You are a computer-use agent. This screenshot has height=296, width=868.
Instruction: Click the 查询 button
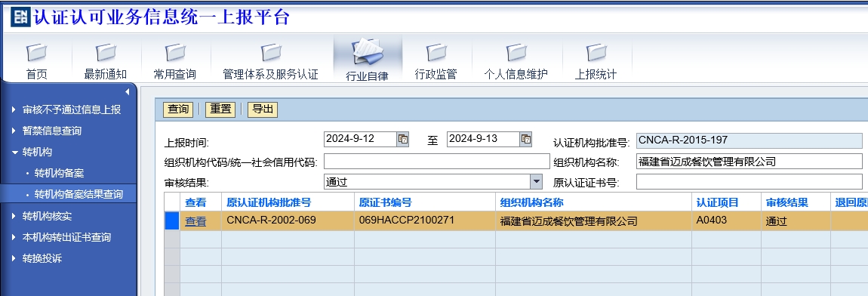pyautogui.click(x=178, y=109)
